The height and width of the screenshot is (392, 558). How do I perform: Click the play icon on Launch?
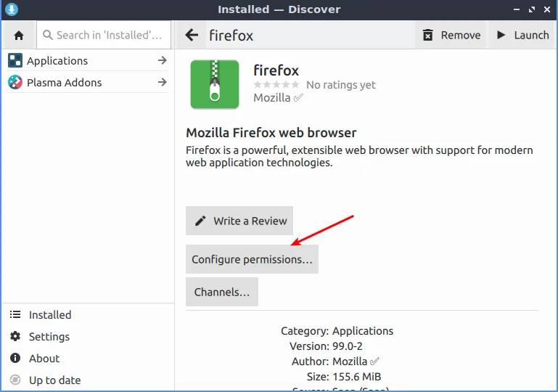coord(501,35)
